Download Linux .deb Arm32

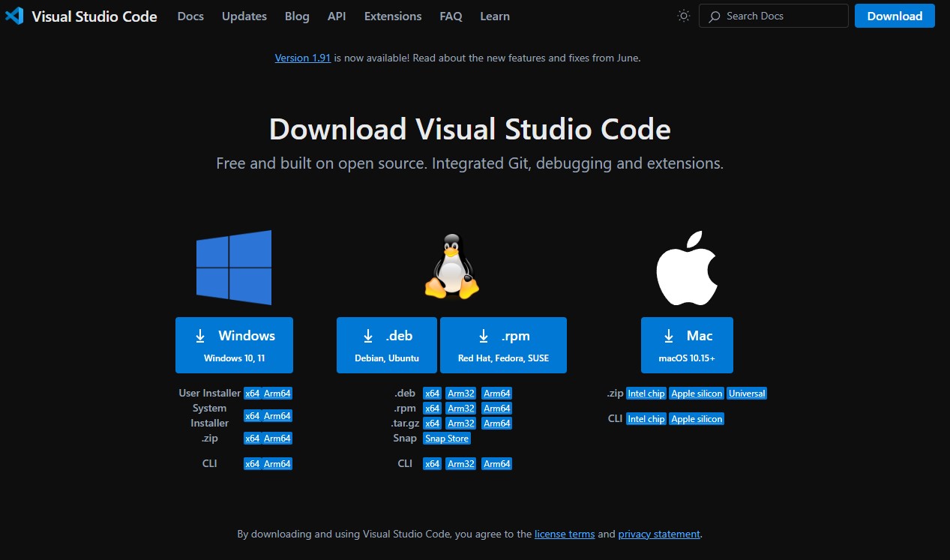[461, 394]
